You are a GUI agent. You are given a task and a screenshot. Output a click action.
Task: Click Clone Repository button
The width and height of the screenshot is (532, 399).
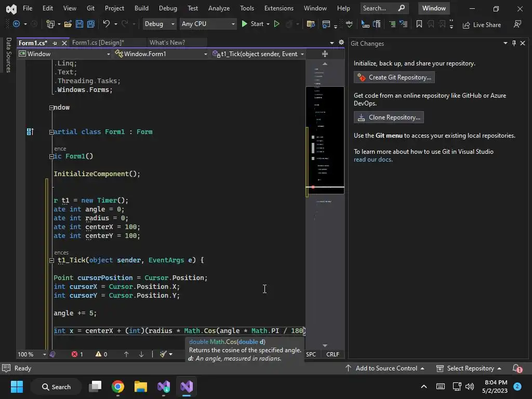(389, 117)
